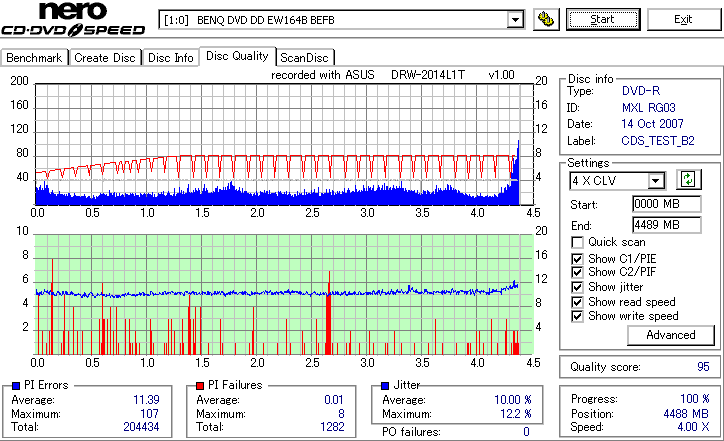This screenshot has height=441, width=724.
Task: Click the Progress value 100 %
Action: pos(694,399)
